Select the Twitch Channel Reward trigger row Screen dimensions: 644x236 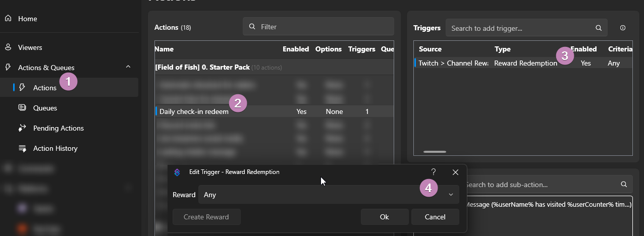click(523, 63)
